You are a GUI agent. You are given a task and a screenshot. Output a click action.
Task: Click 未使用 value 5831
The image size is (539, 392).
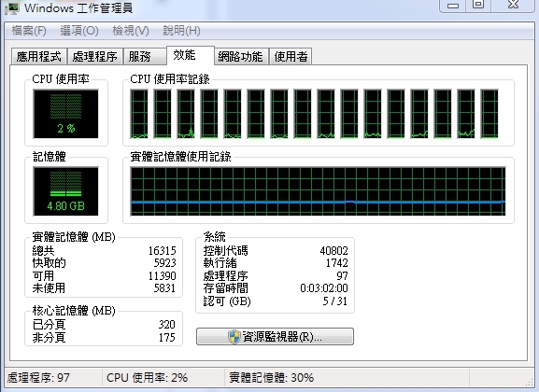tap(164, 287)
